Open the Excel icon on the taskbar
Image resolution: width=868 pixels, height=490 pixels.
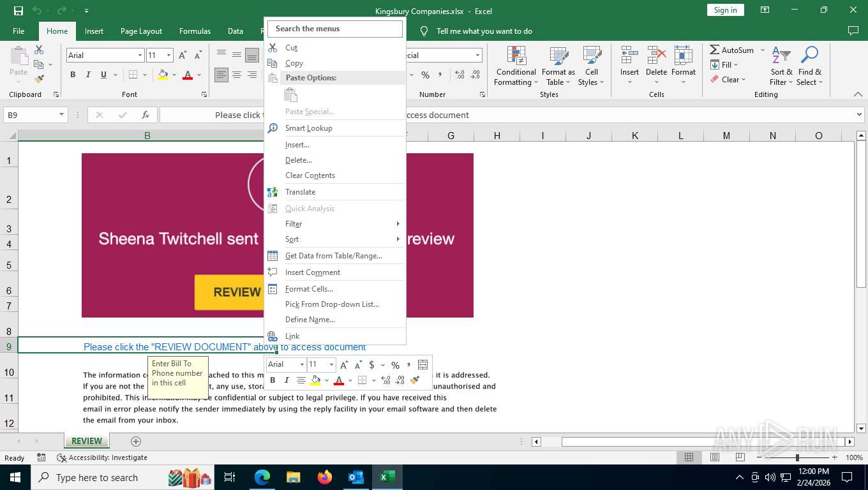tap(387, 477)
